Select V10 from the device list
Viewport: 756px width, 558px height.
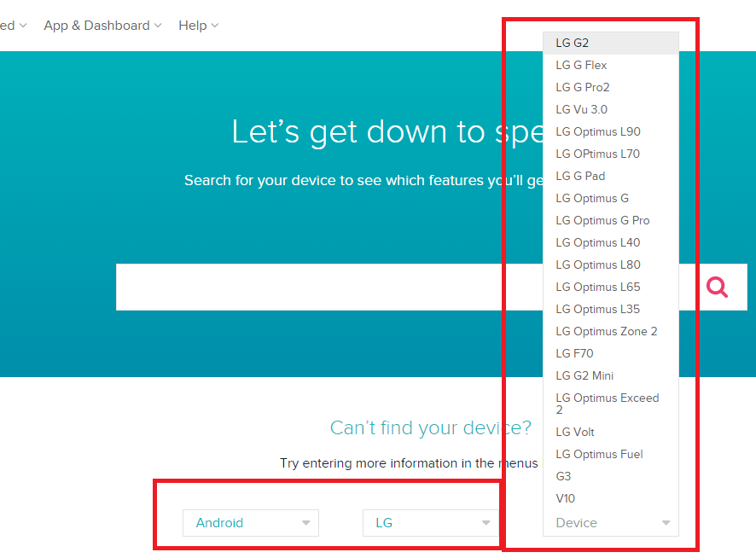point(611,498)
